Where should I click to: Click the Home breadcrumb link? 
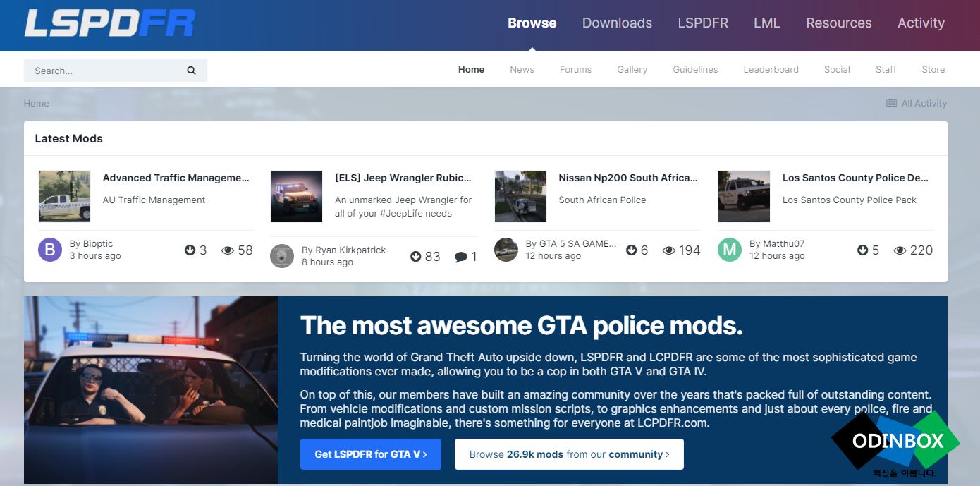(37, 103)
